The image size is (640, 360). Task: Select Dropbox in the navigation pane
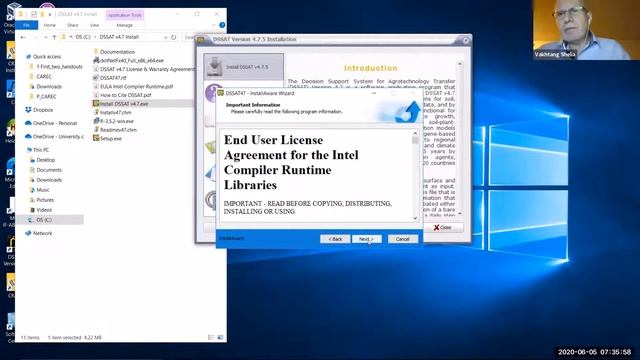pyautogui.click(x=43, y=110)
